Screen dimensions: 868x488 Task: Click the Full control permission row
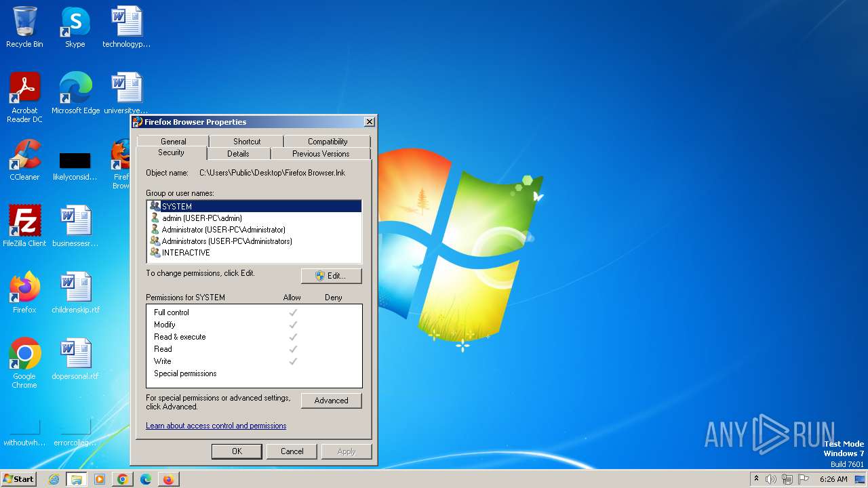coord(254,312)
